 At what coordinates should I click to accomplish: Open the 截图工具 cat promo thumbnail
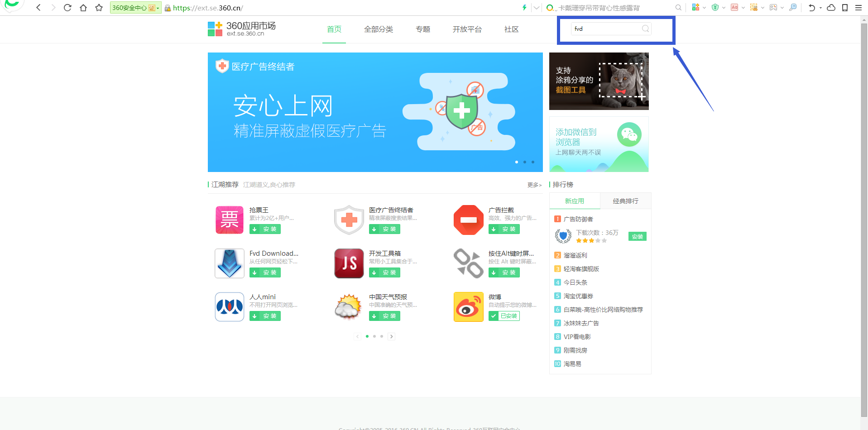pyautogui.click(x=599, y=81)
